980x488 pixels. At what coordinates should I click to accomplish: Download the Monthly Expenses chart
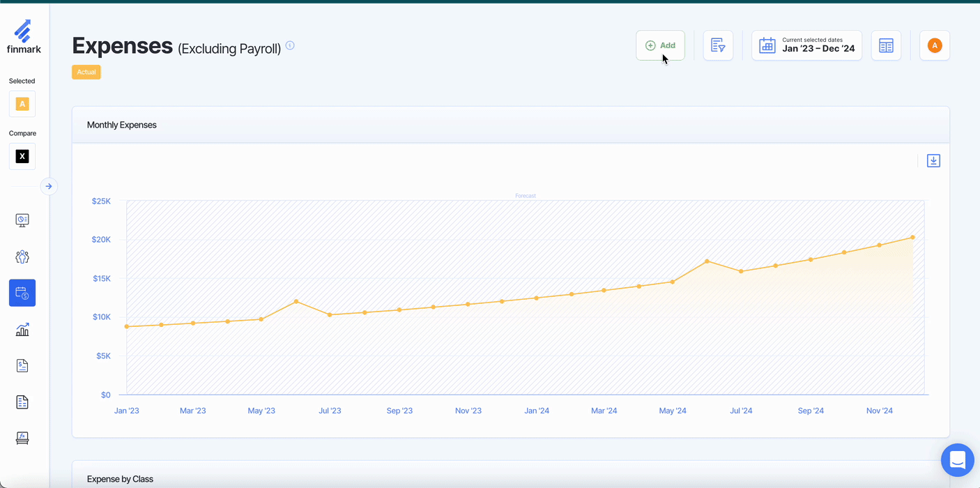coord(933,161)
